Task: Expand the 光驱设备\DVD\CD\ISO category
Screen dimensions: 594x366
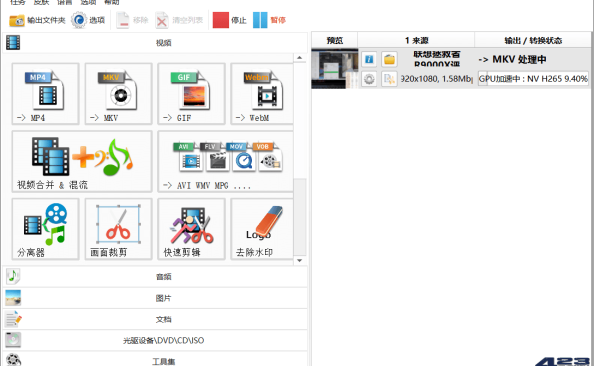Action: tap(155, 340)
